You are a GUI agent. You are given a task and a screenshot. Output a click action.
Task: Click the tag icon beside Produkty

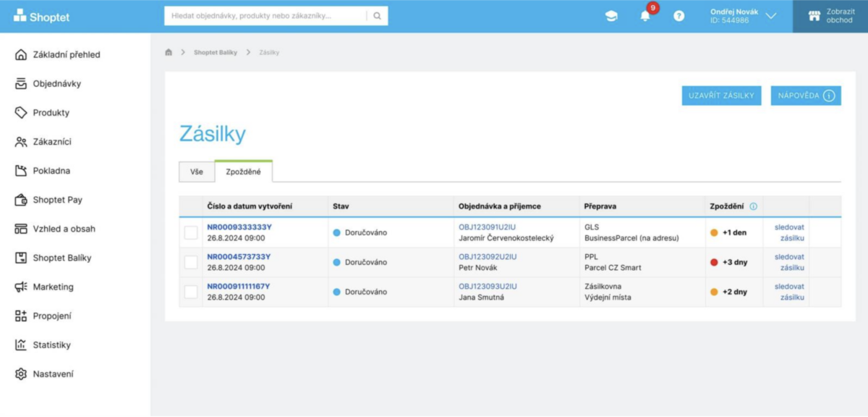[x=21, y=112]
